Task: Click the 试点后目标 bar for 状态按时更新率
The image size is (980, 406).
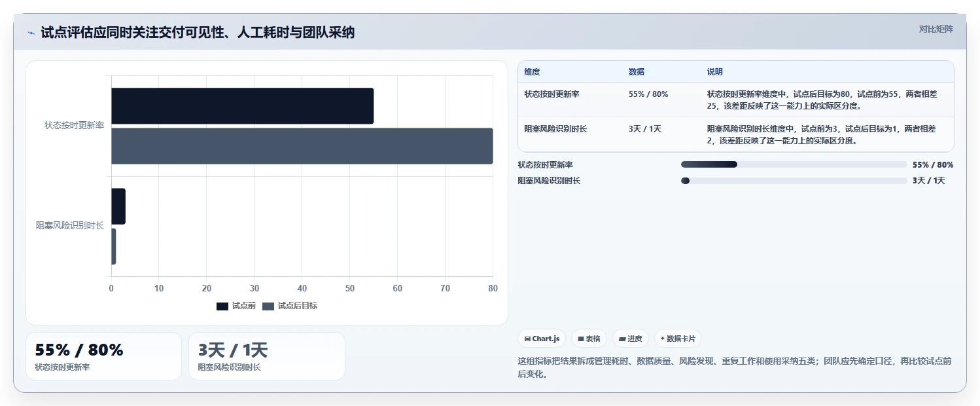Action: click(302, 146)
